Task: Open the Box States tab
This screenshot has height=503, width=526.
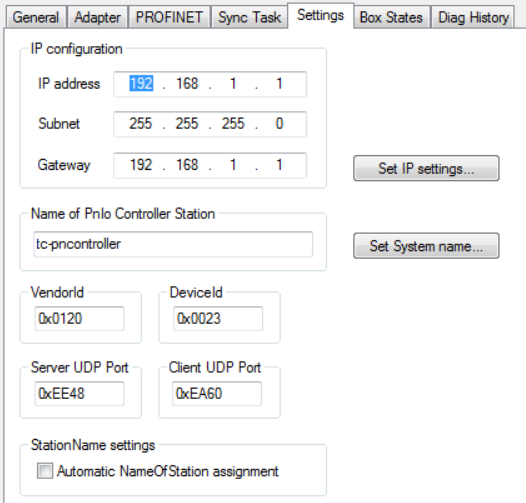Action: click(x=391, y=17)
